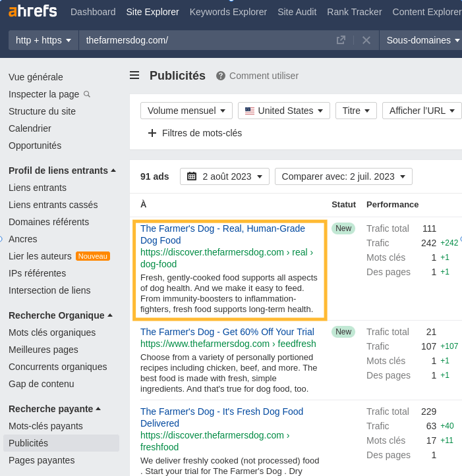462x476 pixels.
Task: Open Inspecter la page in sidebar
Action: coord(43,94)
